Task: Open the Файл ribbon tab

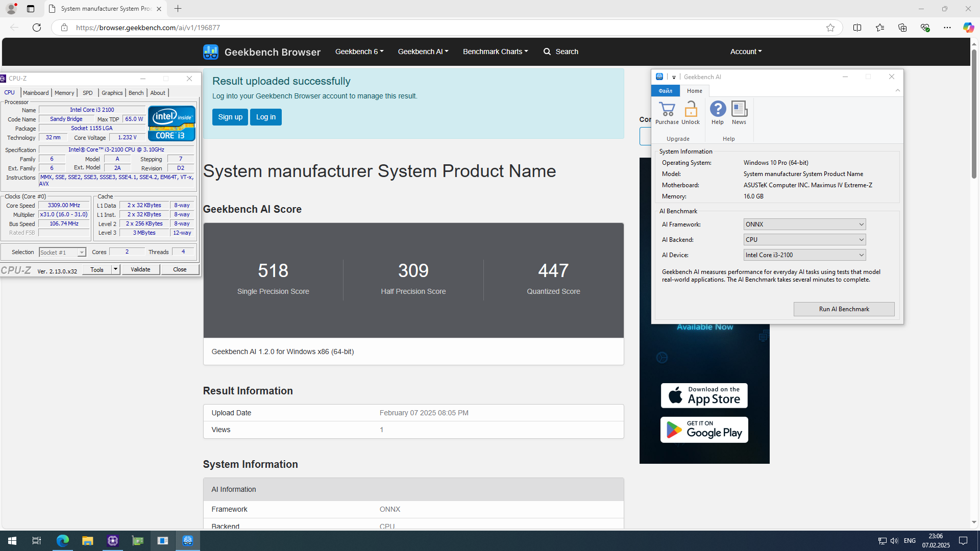Action: click(665, 91)
